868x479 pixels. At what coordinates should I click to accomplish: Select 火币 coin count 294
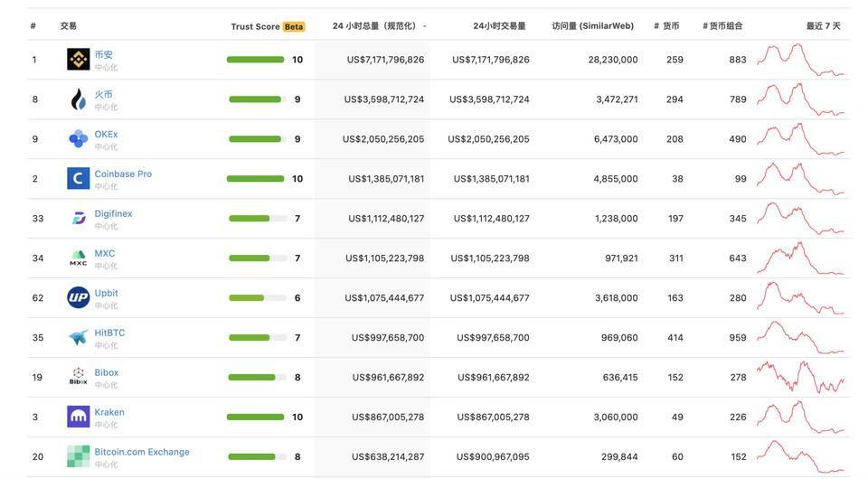point(675,99)
